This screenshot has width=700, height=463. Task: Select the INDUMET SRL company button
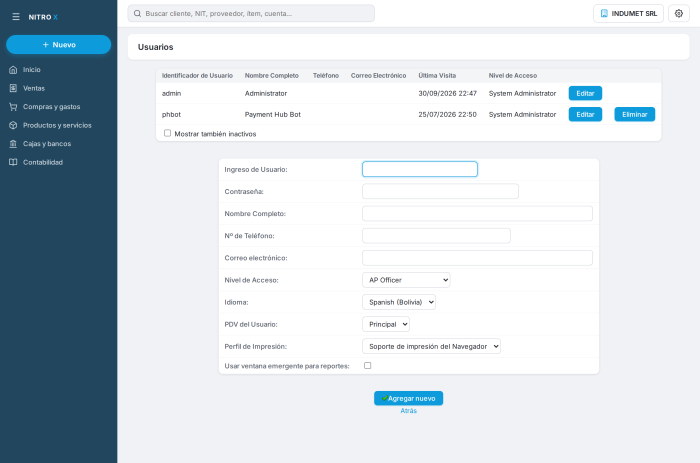(628, 13)
